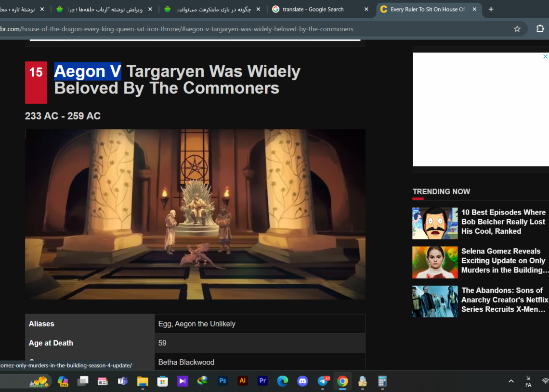Open Microsoft Store from the taskbar

pos(162,381)
